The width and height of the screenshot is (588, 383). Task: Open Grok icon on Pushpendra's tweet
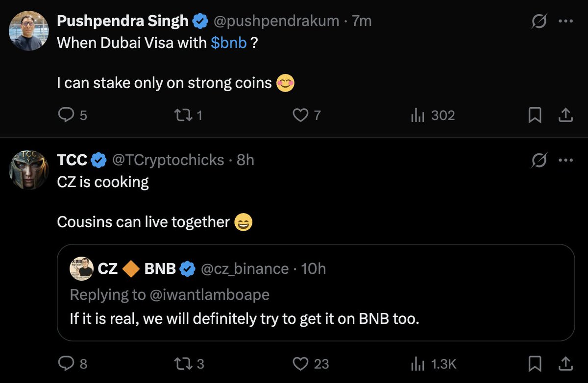(x=539, y=22)
